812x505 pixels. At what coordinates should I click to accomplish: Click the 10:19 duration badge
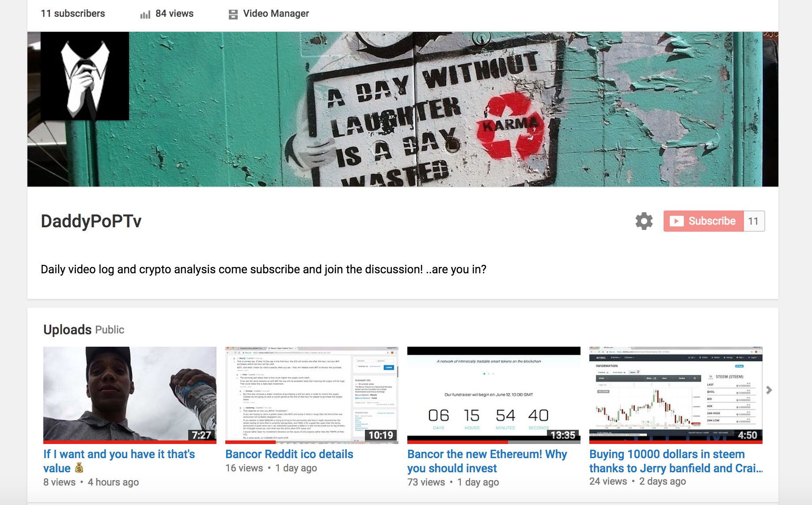click(x=381, y=435)
